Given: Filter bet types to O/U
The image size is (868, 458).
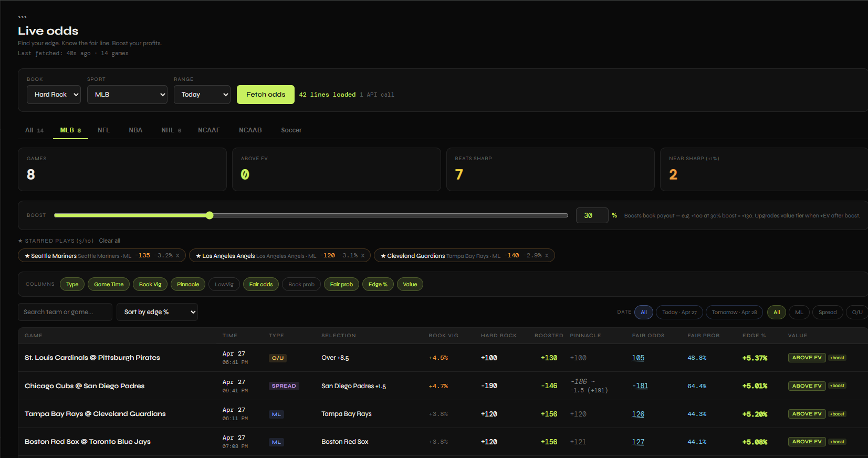Looking at the screenshot, I should click(x=857, y=312).
